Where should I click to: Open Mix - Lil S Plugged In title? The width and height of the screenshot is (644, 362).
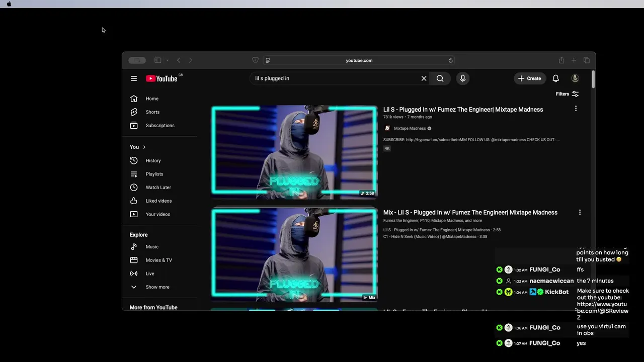[470, 213]
